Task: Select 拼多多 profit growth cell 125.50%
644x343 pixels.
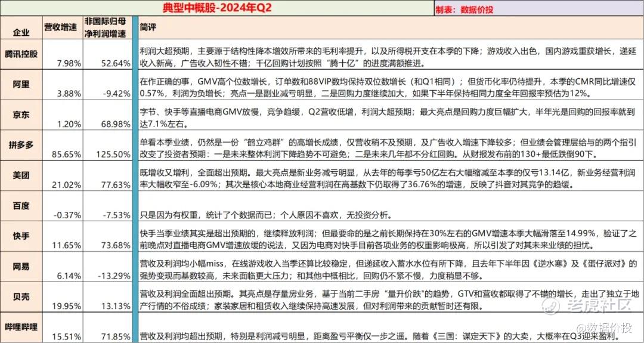Action: click(107, 145)
